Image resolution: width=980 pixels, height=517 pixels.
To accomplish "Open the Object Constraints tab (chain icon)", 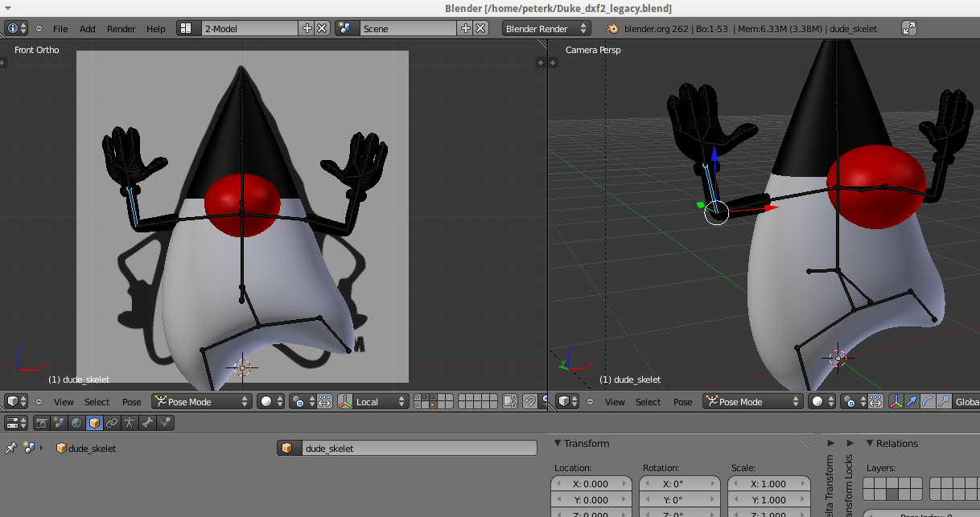I will pos(112,422).
